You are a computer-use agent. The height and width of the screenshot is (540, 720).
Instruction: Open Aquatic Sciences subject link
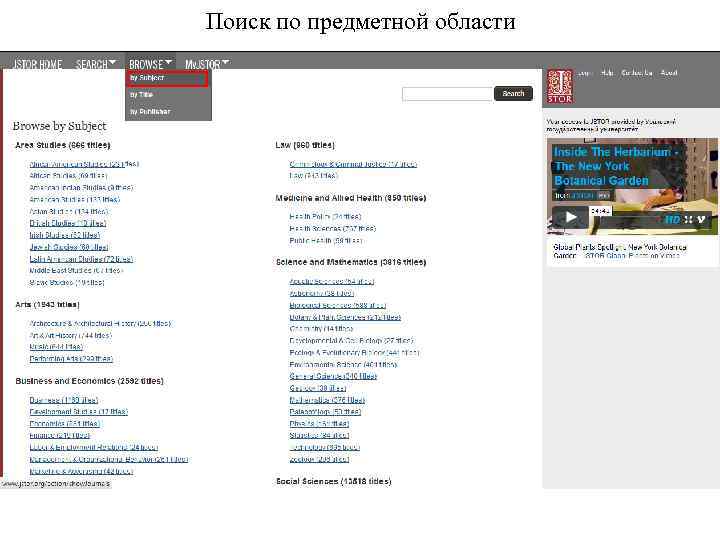(x=332, y=281)
